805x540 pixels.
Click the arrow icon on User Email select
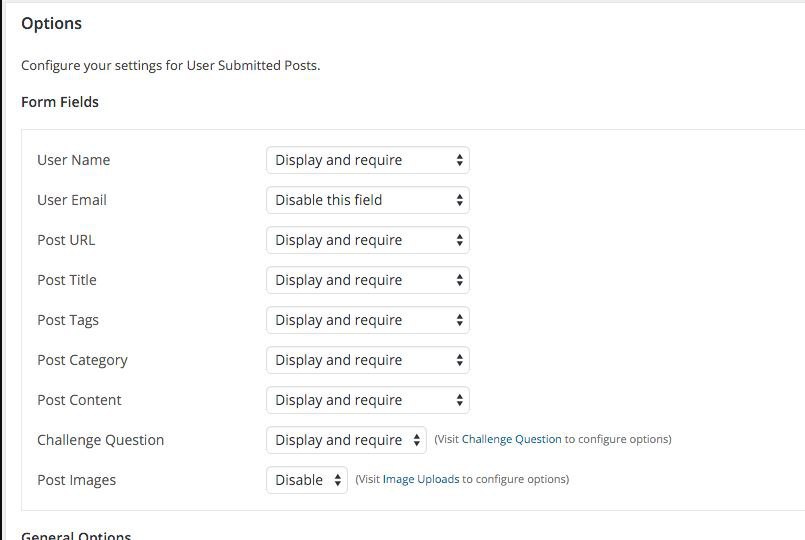[x=459, y=200]
